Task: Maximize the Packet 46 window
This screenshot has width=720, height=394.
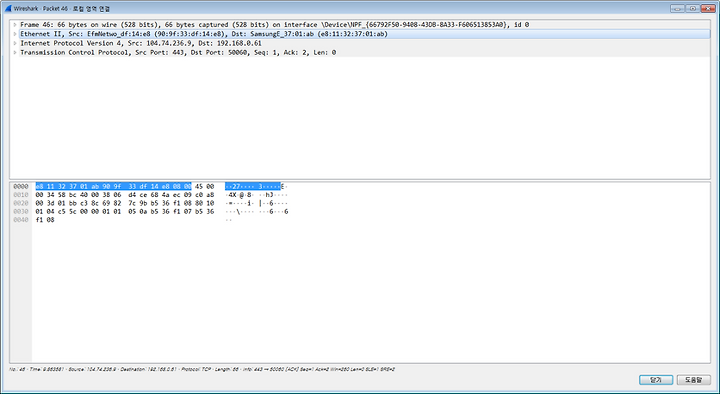Action: (692, 8)
